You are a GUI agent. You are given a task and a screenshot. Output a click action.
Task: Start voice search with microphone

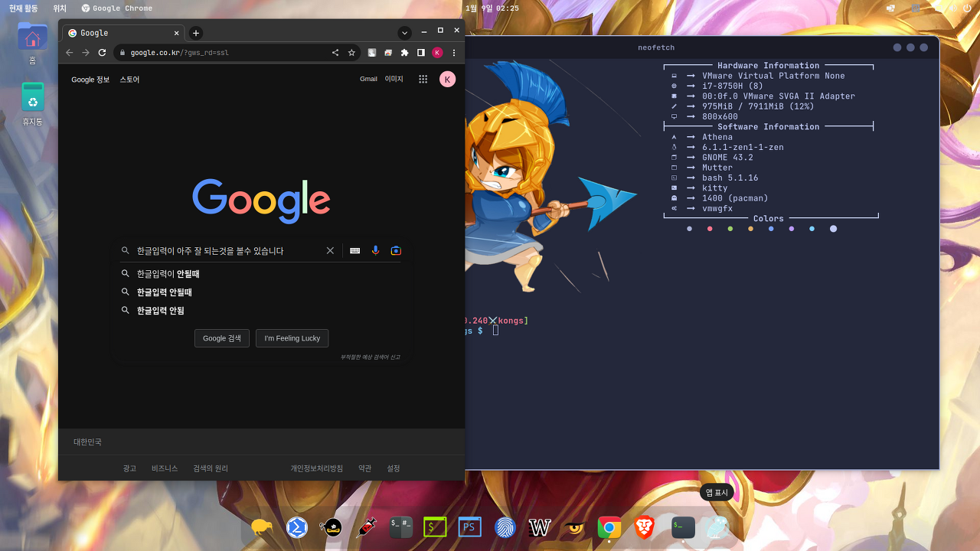pyautogui.click(x=375, y=250)
